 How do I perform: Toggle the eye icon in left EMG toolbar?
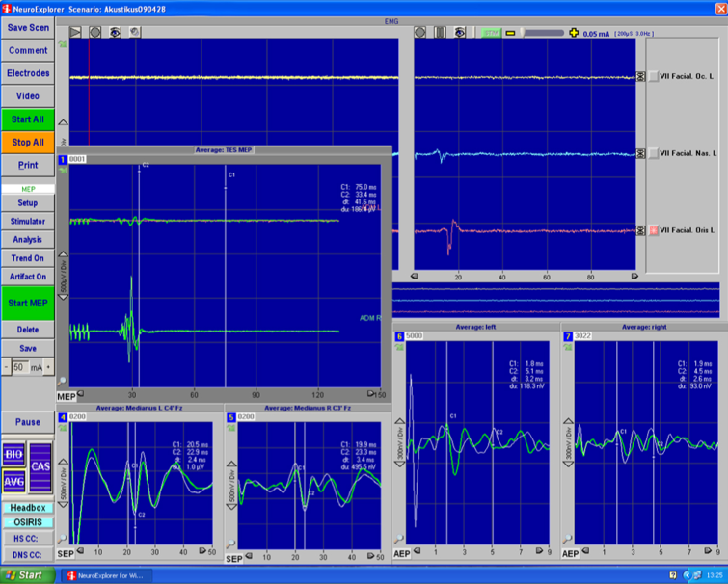(115, 32)
